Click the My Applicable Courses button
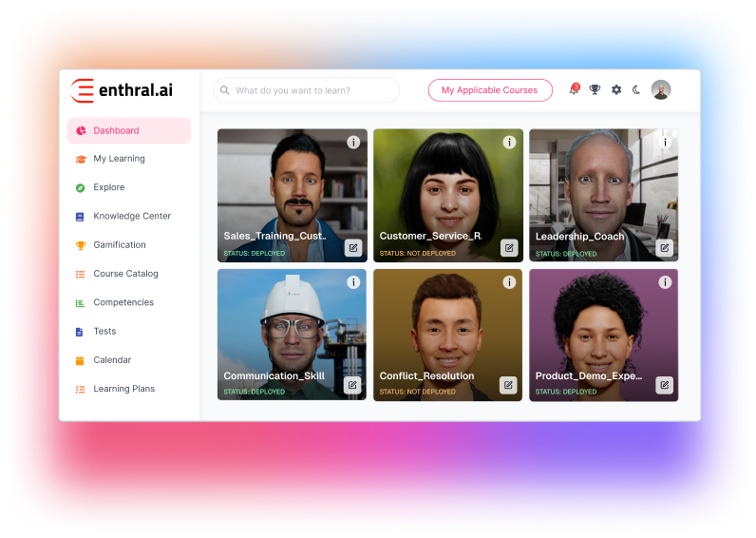This screenshot has width=756, height=538. coord(490,90)
